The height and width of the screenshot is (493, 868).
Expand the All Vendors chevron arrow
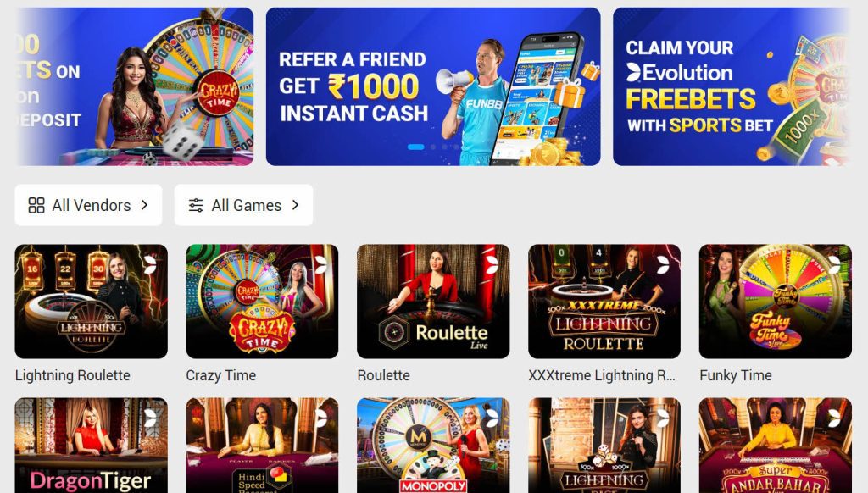coord(144,205)
